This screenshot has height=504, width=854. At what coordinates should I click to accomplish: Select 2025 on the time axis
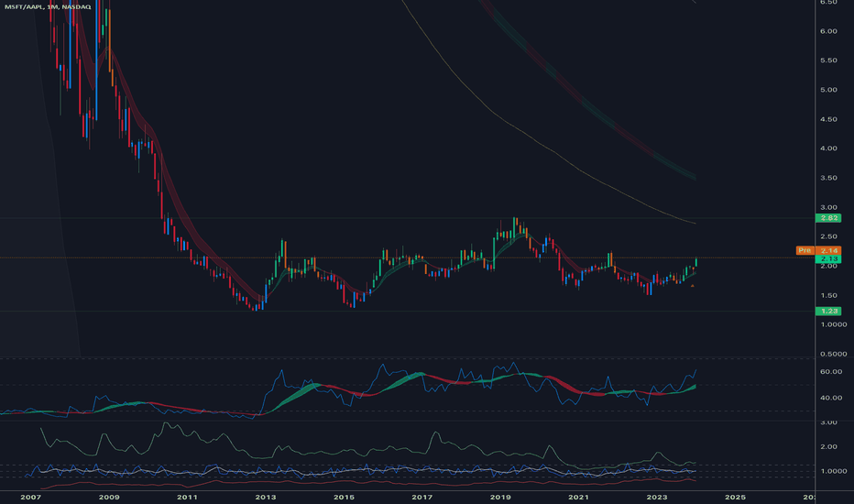735,497
